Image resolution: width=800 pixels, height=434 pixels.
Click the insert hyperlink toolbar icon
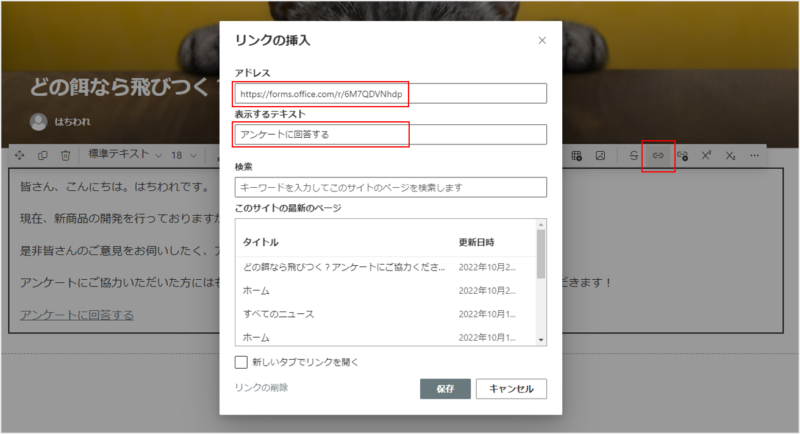point(658,156)
